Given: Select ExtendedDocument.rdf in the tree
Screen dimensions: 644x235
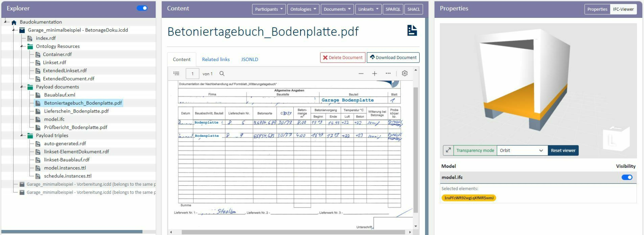Looking at the screenshot, I should tap(69, 79).
